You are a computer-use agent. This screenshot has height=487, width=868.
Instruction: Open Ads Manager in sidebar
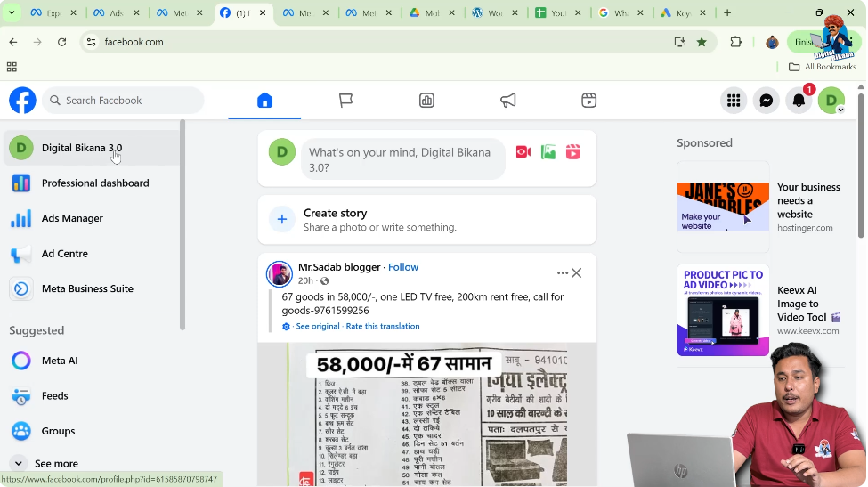tap(92, 218)
